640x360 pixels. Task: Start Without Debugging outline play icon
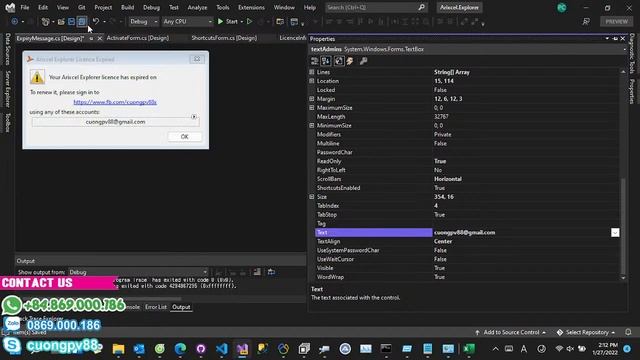[x=249, y=21]
